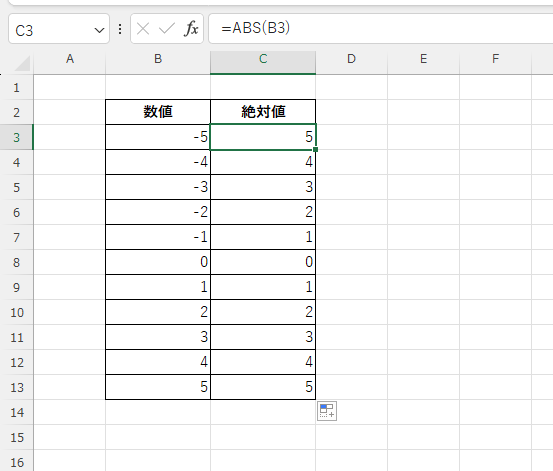Image resolution: width=553 pixels, height=471 pixels.
Task: Select the 絶対値 header cell
Action: (263, 112)
